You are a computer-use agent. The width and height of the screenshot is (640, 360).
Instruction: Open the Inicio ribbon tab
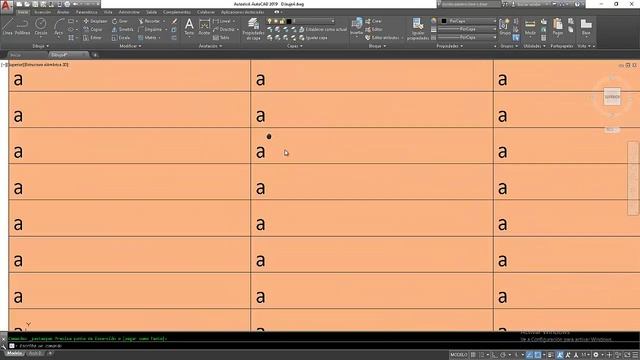[23, 12]
